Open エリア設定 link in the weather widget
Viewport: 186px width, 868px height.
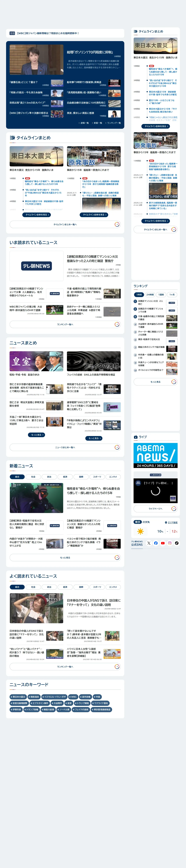171,523
